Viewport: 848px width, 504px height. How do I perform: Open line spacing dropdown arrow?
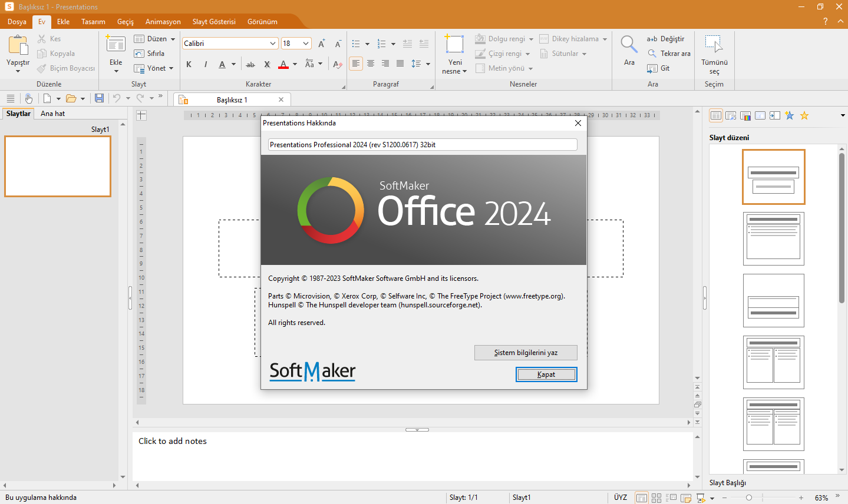(x=428, y=64)
